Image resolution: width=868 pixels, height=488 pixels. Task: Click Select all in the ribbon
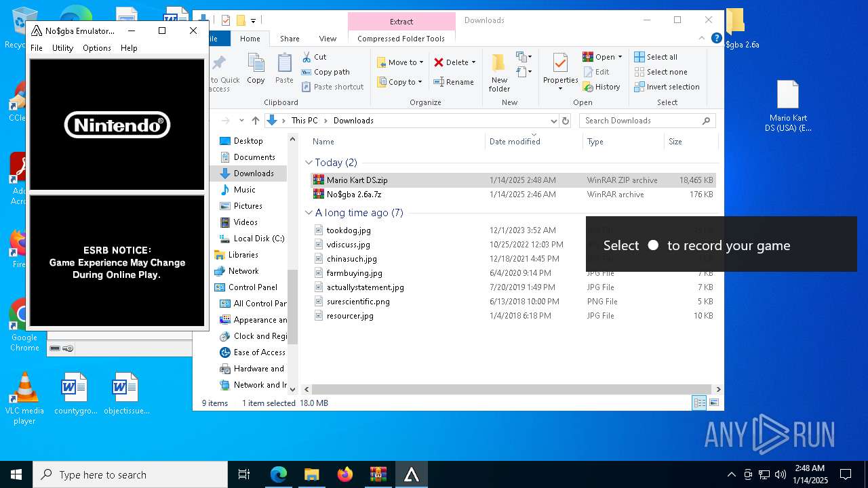click(655, 57)
